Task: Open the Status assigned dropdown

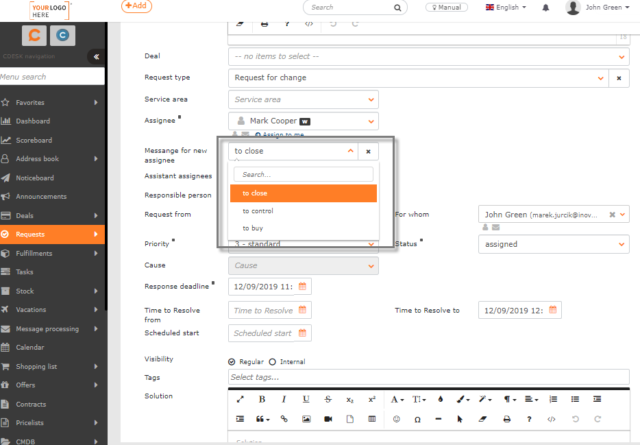Action: (553, 244)
